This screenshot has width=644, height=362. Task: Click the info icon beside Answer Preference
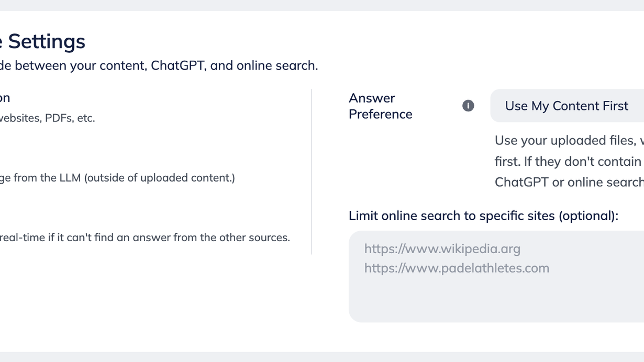coord(468,106)
